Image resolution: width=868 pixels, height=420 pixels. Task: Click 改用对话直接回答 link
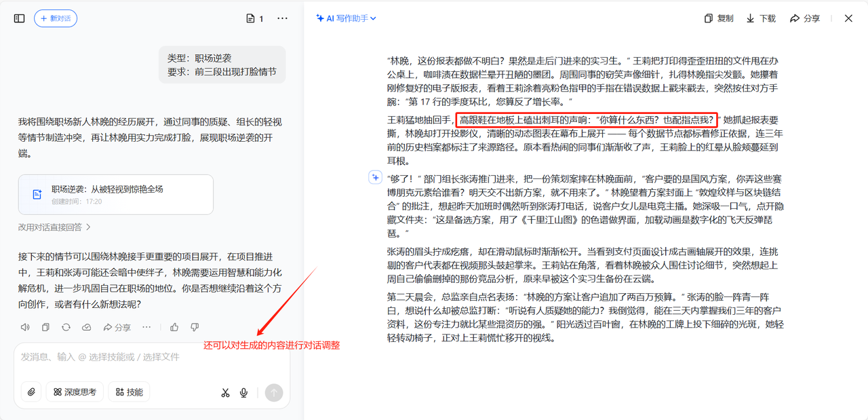coord(54,227)
